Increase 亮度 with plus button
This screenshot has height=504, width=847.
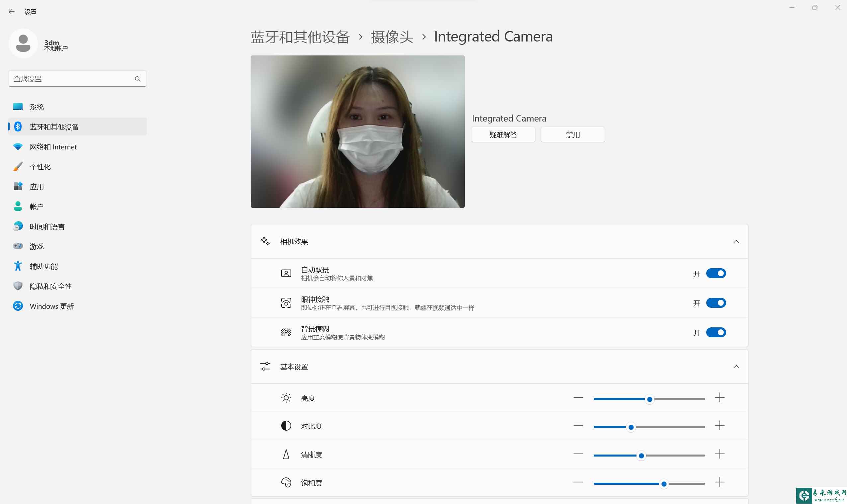[x=719, y=397]
